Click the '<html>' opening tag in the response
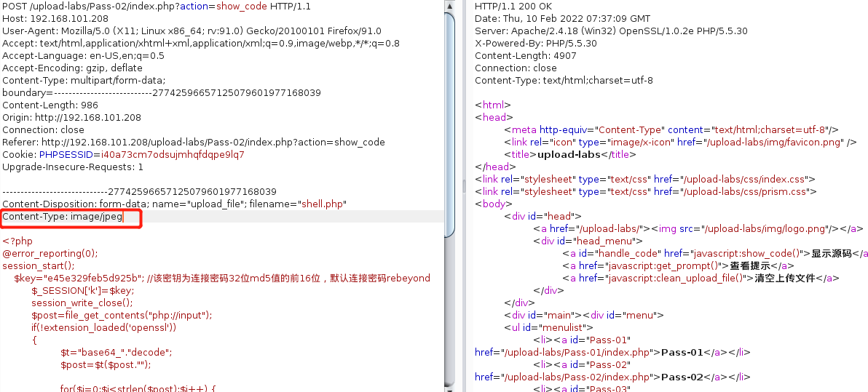Viewport: 868px width, 392px height. pos(493,105)
